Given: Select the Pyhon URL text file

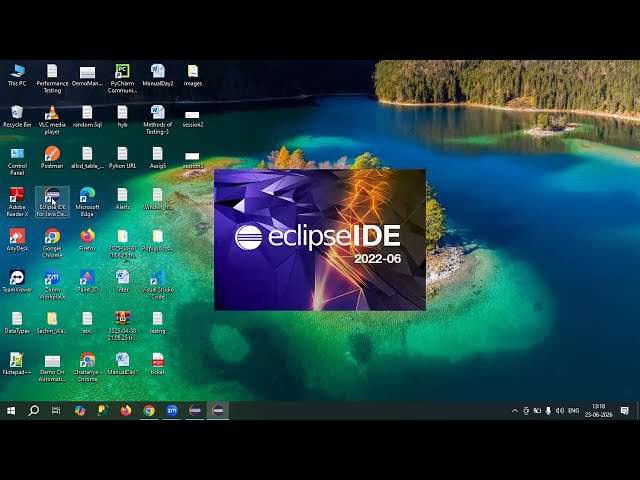Looking at the screenshot, I should pyautogui.click(x=122, y=158).
